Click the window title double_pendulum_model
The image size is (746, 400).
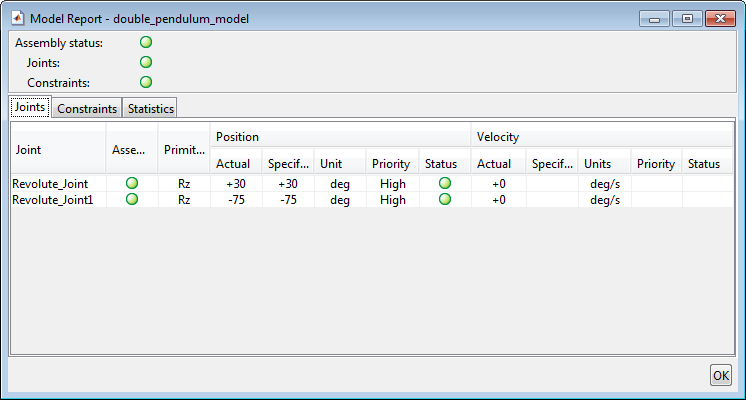point(181,19)
